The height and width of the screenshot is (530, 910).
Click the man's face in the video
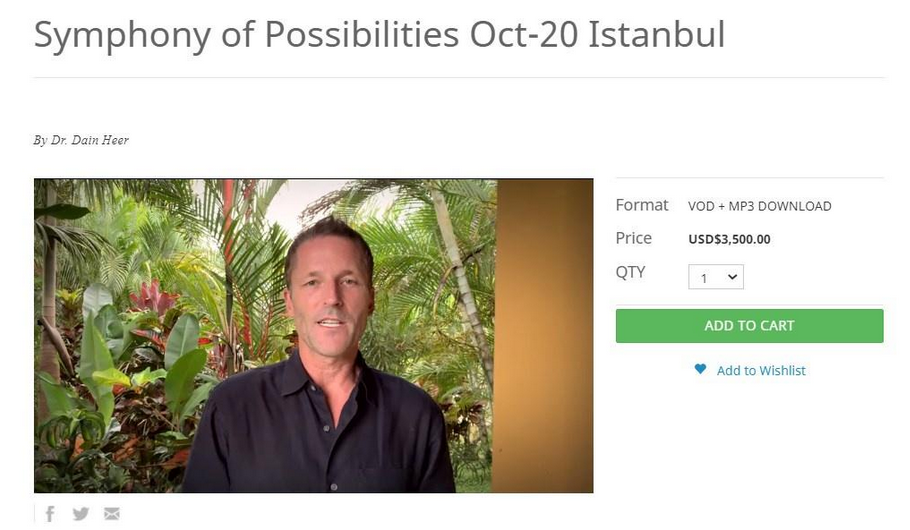point(330,300)
